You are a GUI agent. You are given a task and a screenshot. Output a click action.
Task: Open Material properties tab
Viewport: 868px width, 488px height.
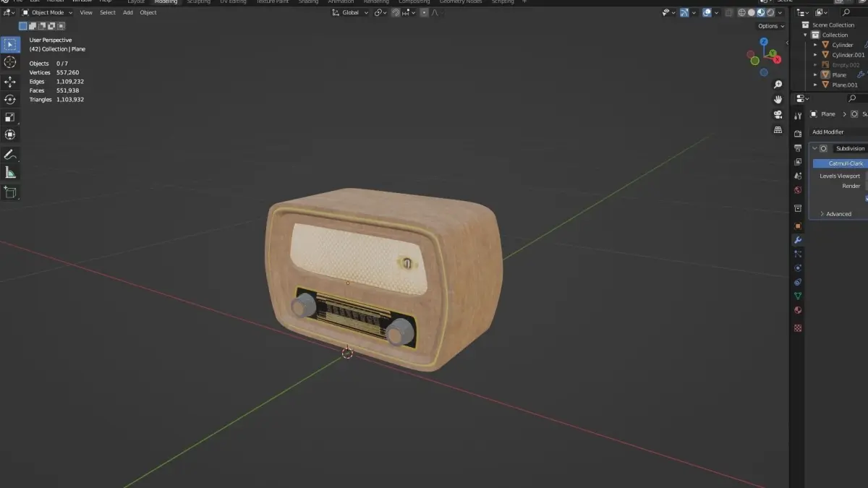(798, 310)
